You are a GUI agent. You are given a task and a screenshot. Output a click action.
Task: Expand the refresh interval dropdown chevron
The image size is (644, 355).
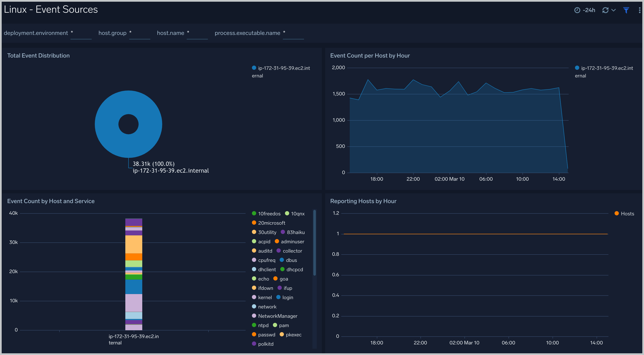pos(613,10)
